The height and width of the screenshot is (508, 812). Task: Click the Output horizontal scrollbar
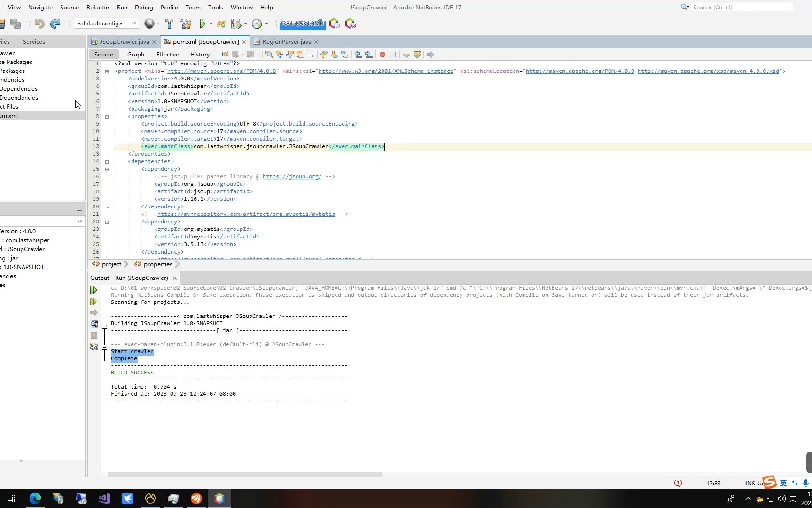[x=245, y=475]
